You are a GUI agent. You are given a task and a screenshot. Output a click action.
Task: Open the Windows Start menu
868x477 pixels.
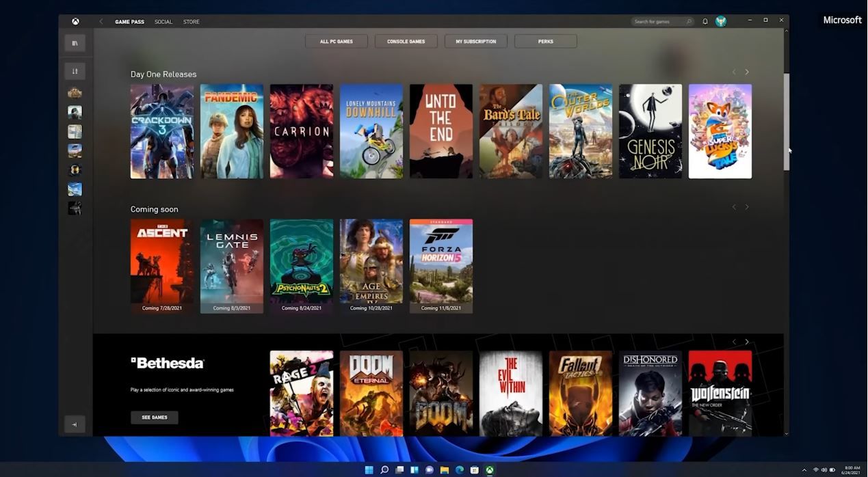click(x=369, y=470)
